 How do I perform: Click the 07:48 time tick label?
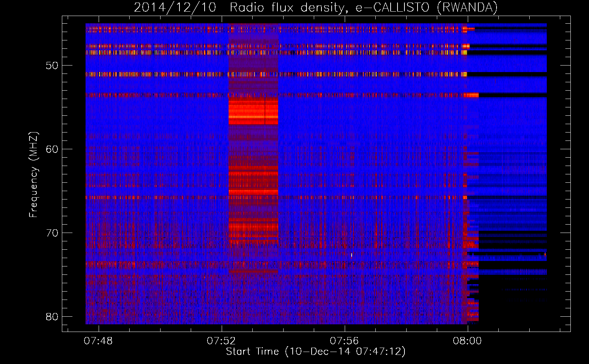(98, 341)
